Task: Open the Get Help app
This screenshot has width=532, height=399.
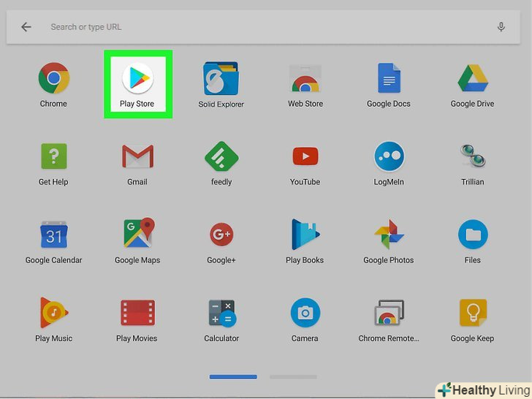Action: (53, 156)
